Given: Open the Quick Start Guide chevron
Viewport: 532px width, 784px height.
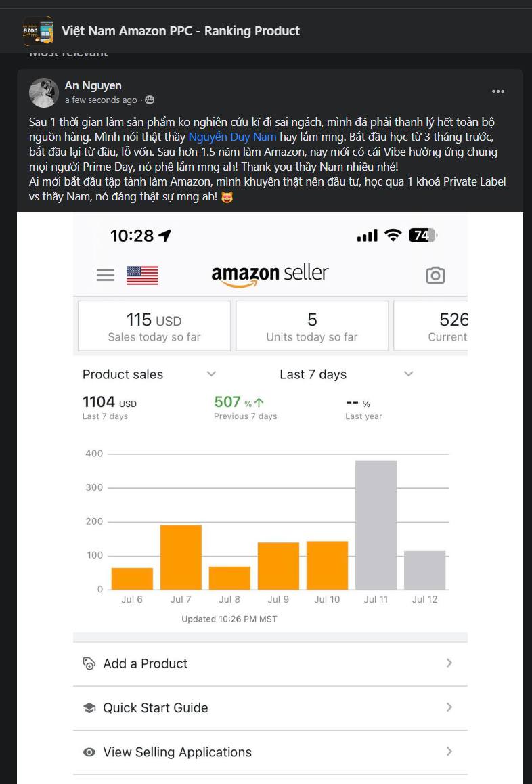Looking at the screenshot, I should (449, 707).
